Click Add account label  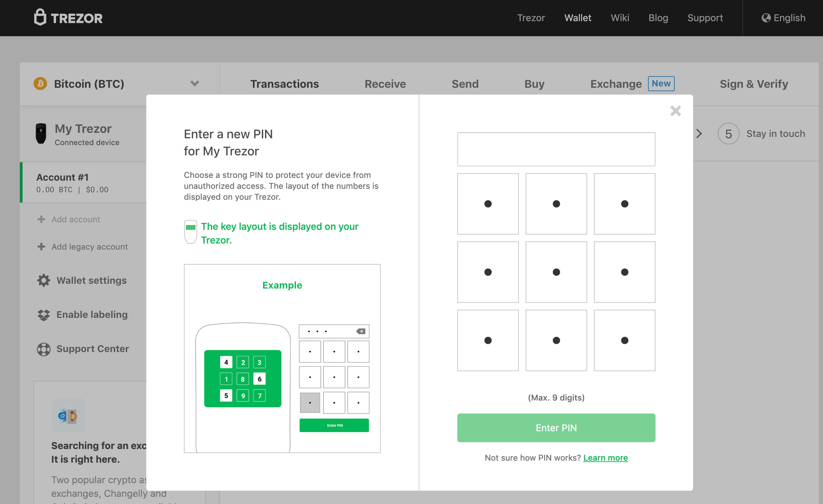coord(76,219)
